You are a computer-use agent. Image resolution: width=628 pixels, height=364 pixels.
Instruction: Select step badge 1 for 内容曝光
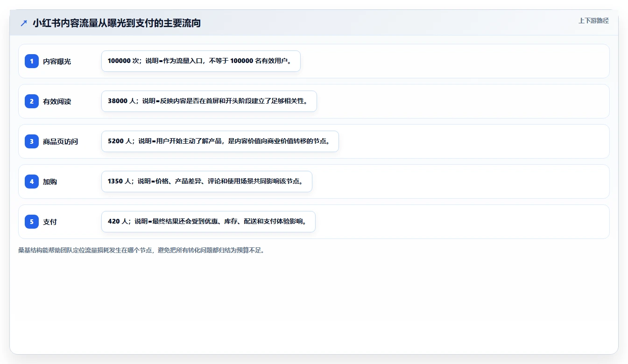32,61
